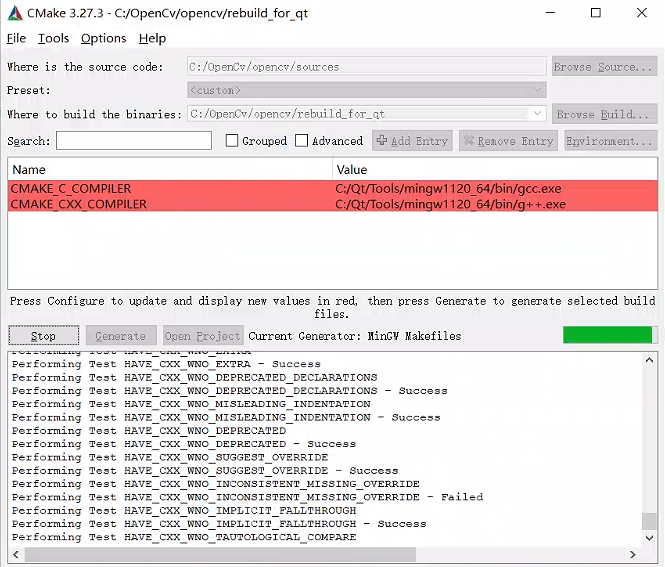
Task: Click the log scroll down arrow
Action: (x=649, y=538)
